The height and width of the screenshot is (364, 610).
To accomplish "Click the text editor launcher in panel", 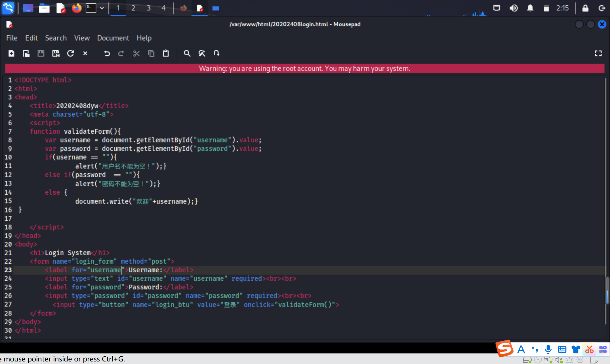I will click(60, 8).
